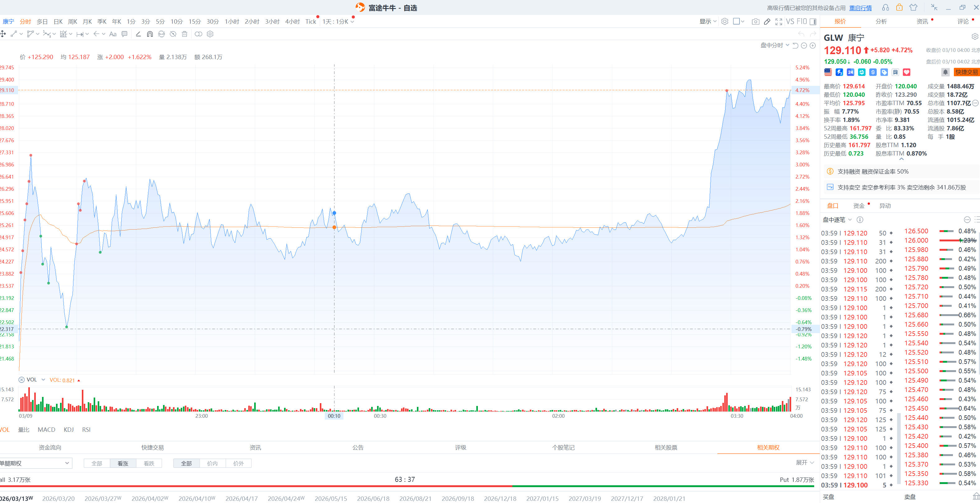The width and height of the screenshot is (980, 503).
Task: Click the screenshot camera icon
Action: (755, 22)
